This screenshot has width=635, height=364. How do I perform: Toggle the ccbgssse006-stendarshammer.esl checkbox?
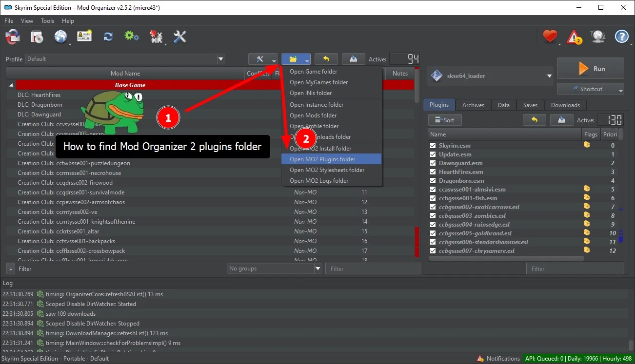click(x=433, y=242)
